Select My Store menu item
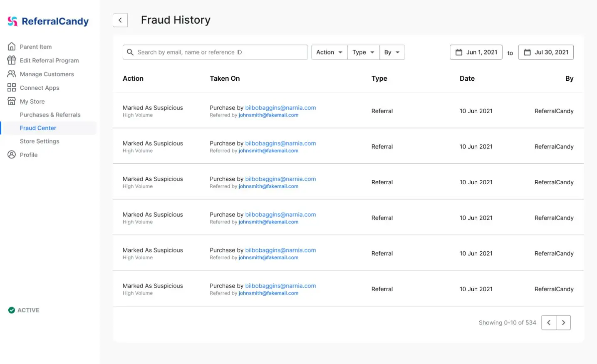This screenshot has width=597, height=364. pyautogui.click(x=32, y=102)
